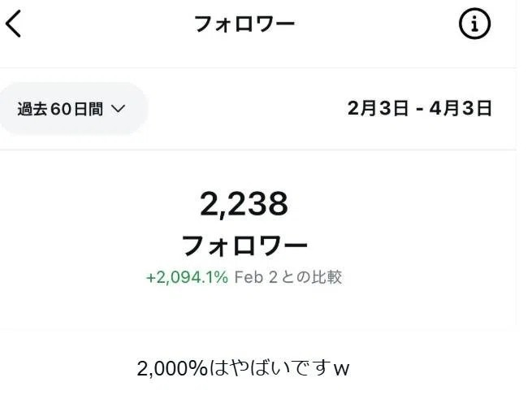Select the フォロワー label under the count
Screen dimensions: 532x408
pyautogui.click(x=244, y=245)
